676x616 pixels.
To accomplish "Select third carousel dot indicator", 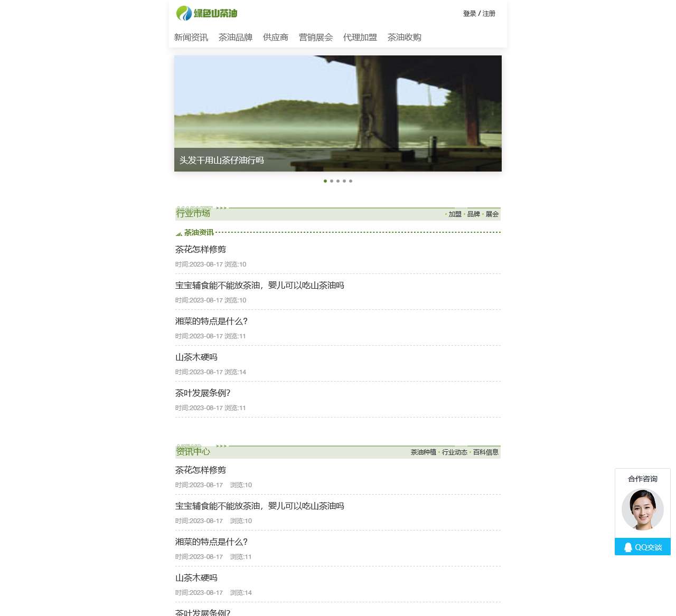I will [338, 181].
